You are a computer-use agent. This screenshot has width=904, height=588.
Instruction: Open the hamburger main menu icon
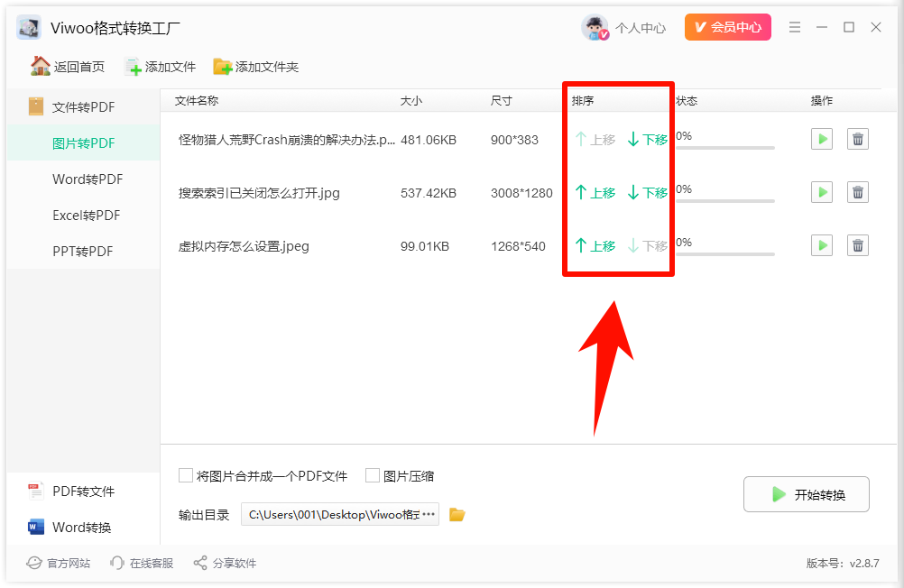click(795, 27)
